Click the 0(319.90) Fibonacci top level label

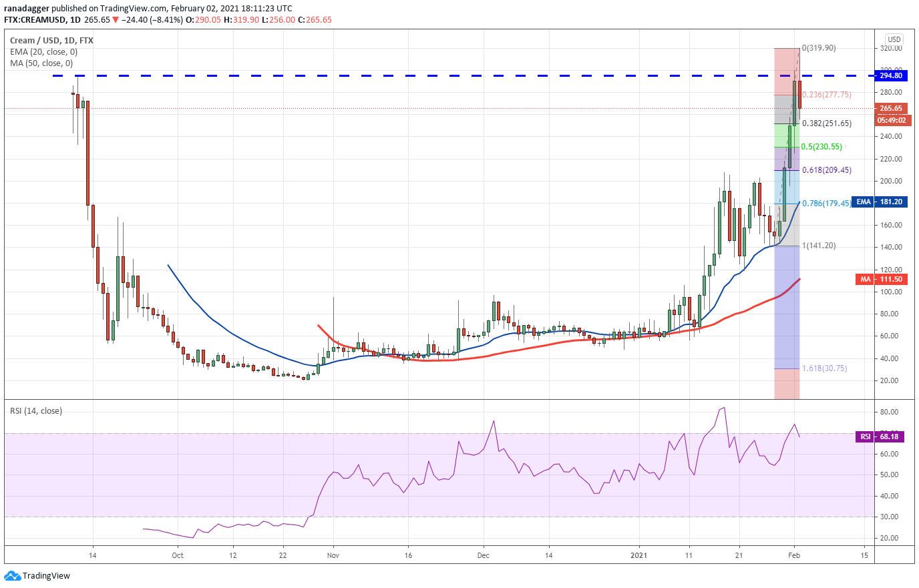(x=818, y=48)
